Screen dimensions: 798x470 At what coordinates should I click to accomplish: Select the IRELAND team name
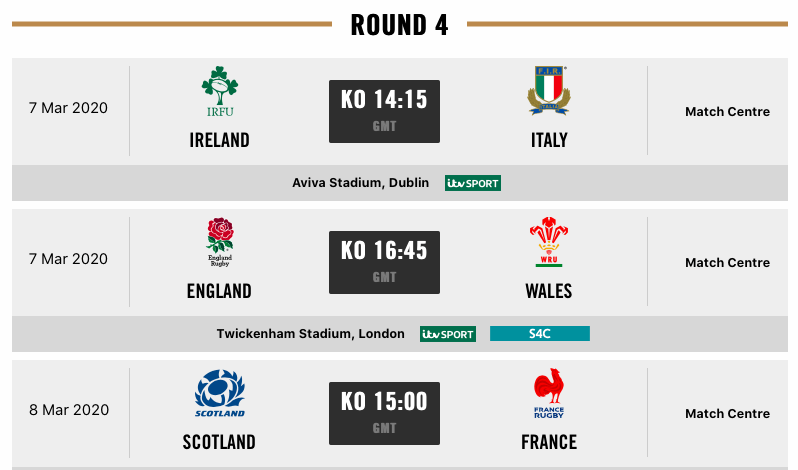[x=219, y=140]
